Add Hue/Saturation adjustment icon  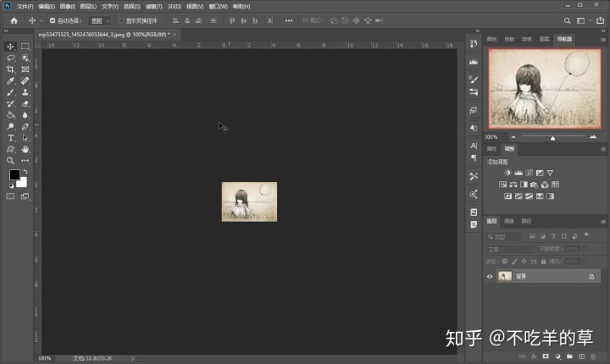[x=502, y=185]
